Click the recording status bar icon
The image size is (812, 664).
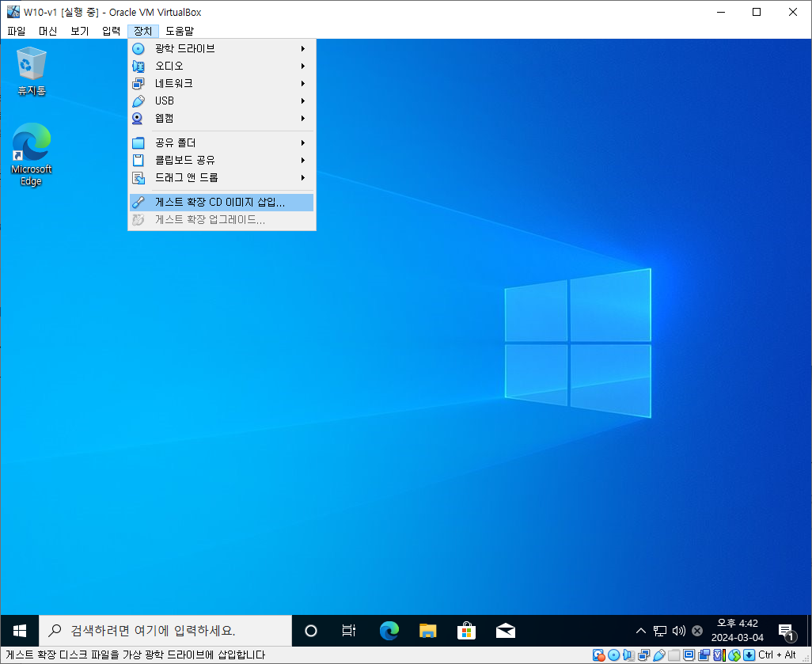point(704,655)
